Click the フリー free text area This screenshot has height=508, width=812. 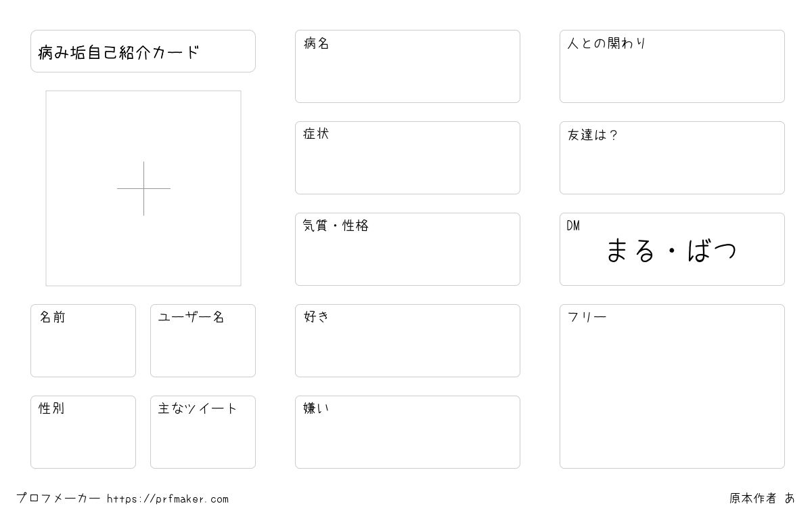pos(672,386)
